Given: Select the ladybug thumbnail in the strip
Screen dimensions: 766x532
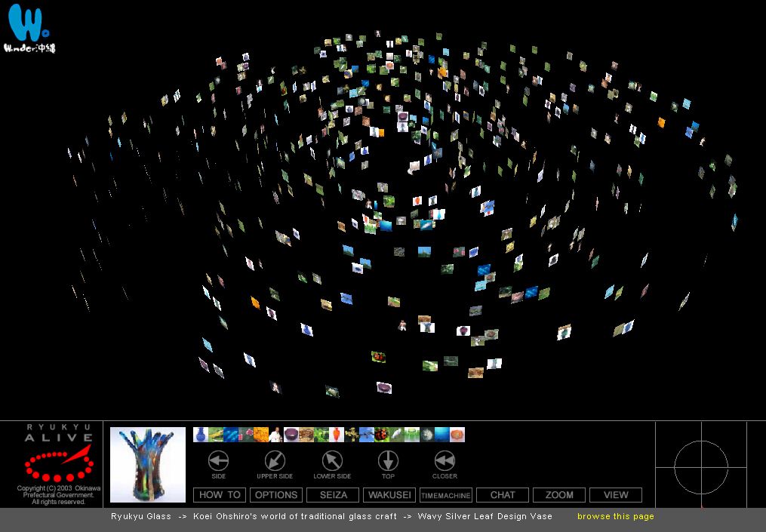Looking at the screenshot, I should (382, 435).
